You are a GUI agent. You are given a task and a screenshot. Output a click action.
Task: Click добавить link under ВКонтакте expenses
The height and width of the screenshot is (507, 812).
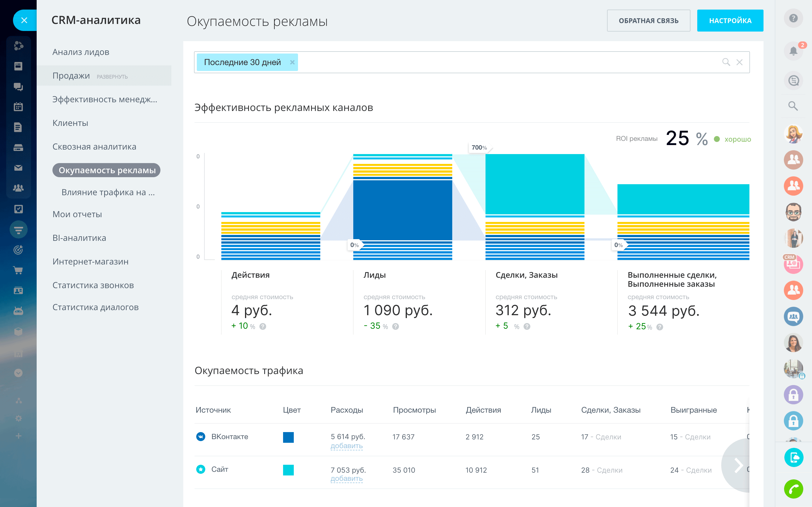tap(346, 446)
